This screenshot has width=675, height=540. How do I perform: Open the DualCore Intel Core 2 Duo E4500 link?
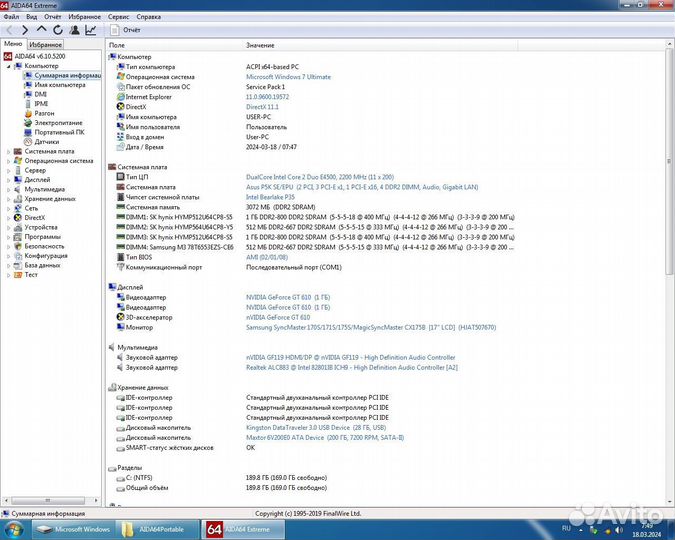point(320,177)
